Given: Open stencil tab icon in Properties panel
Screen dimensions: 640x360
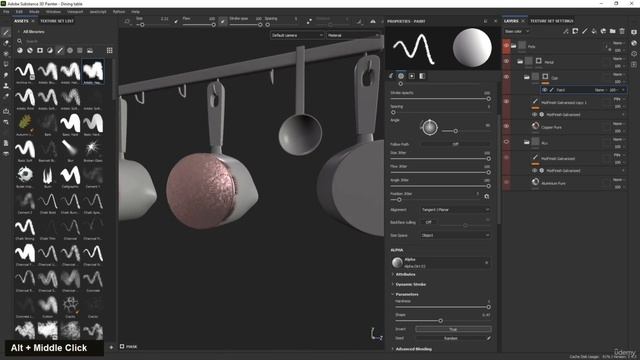Looking at the screenshot, I should coord(412,76).
